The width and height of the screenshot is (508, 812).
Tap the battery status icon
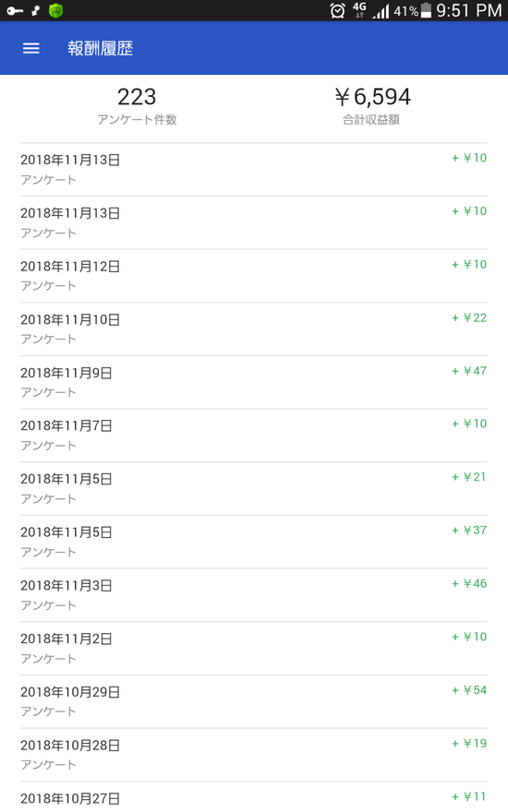pyautogui.click(x=426, y=10)
